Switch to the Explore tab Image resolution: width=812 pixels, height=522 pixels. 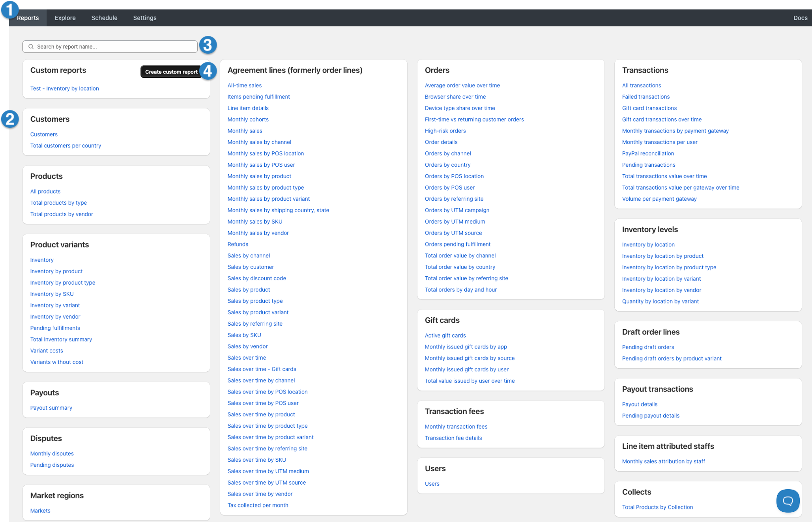[65, 18]
